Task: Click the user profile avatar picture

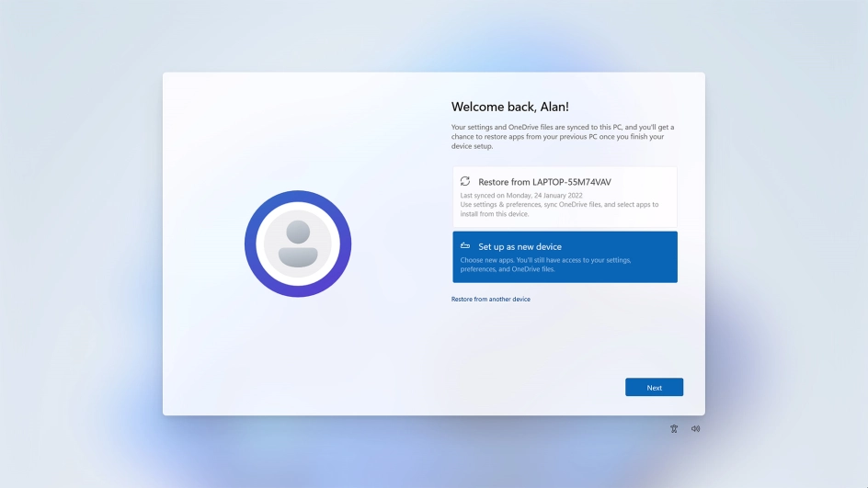Action: point(298,244)
